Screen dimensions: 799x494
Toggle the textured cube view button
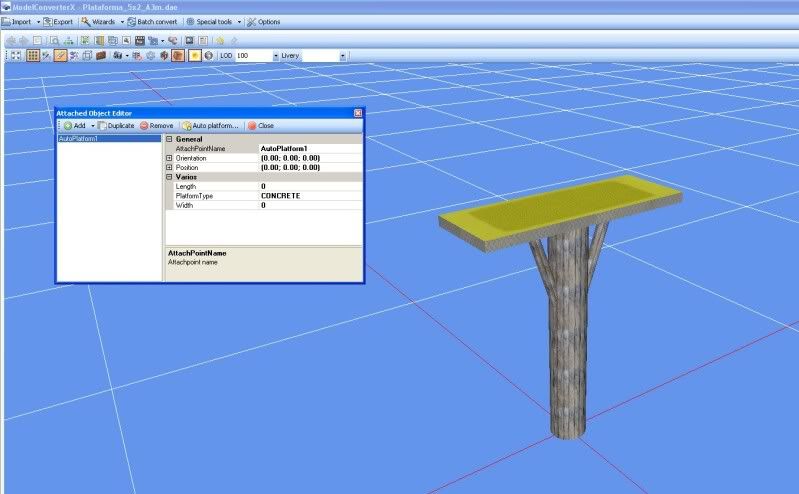click(178, 56)
